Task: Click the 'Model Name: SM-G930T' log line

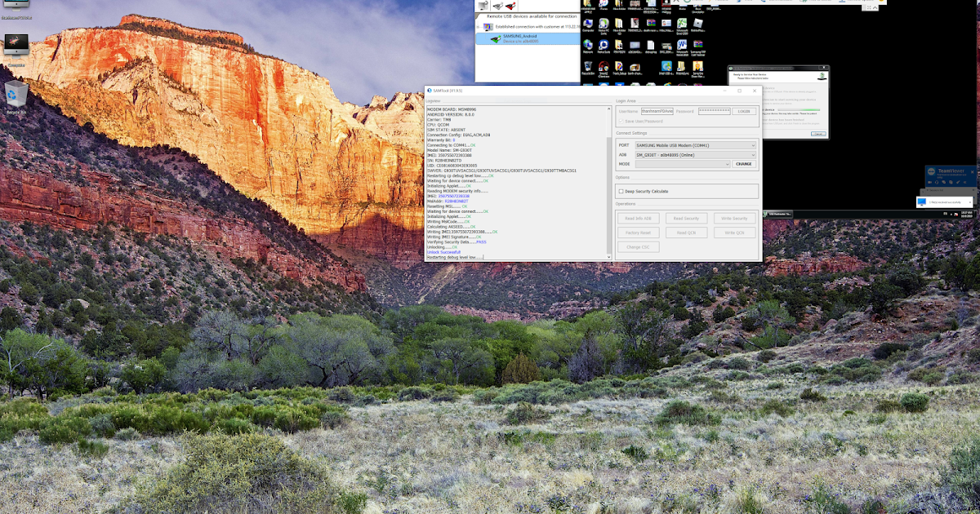Action: (450, 149)
